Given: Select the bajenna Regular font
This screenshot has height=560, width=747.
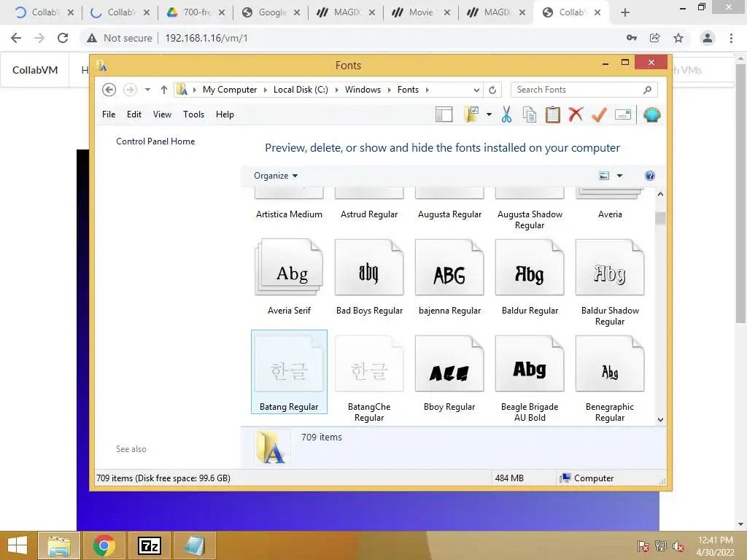Looking at the screenshot, I should 449,277.
